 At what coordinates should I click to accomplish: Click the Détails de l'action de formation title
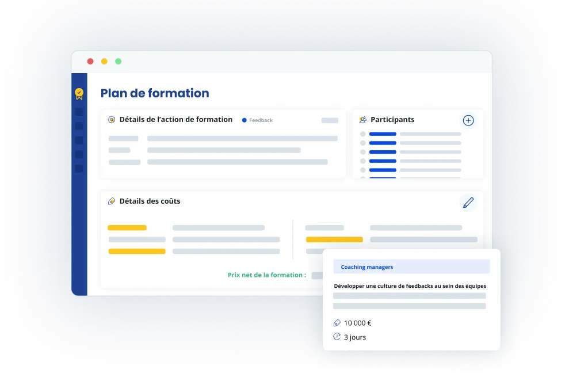click(176, 119)
